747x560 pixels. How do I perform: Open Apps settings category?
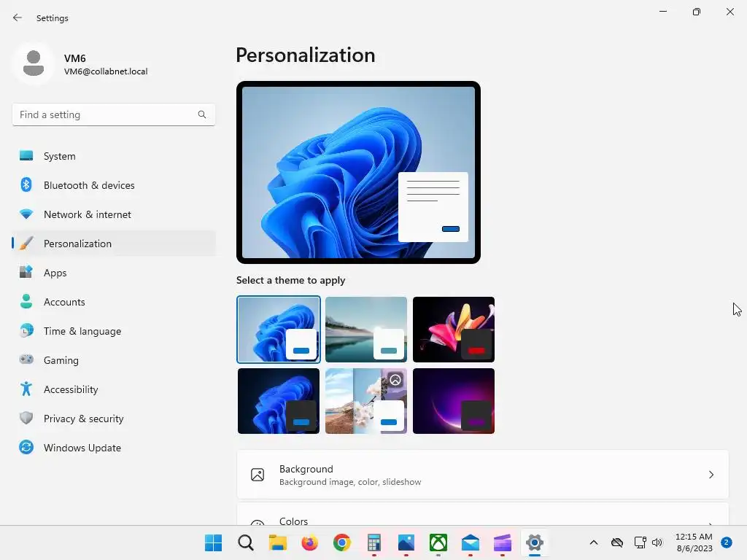pyautogui.click(x=113, y=273)
